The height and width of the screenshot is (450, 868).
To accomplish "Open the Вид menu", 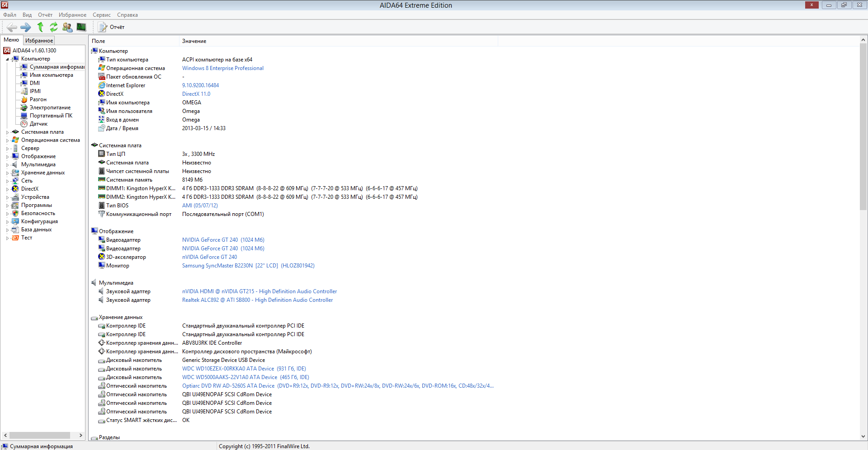I will pyautogui.click(x=27, y=15).
